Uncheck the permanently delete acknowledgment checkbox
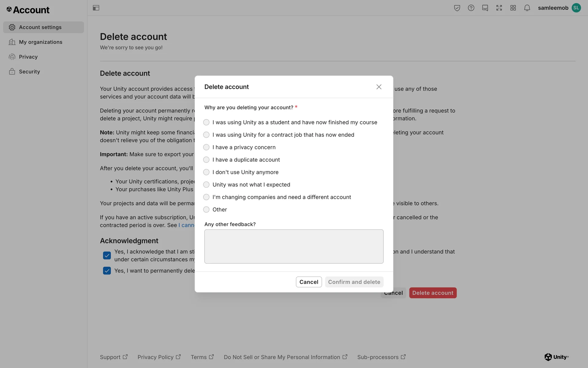Viewport: 588px width, 368px height. (x=107, y=271)
